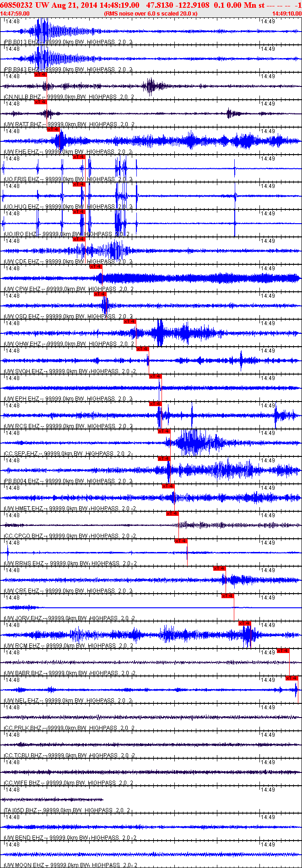
Task: Click the pick marker on PB B004 trace
Action: click(164, 459)
